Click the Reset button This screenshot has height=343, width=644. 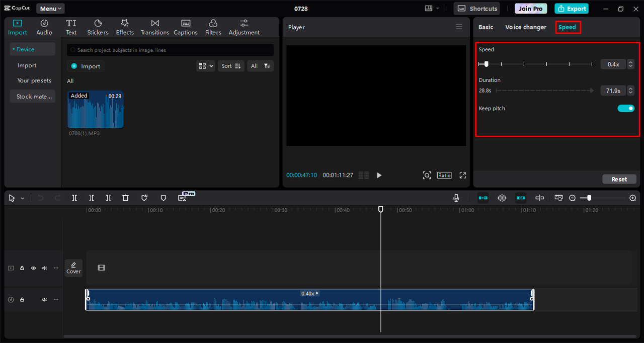tap(619, 179)
